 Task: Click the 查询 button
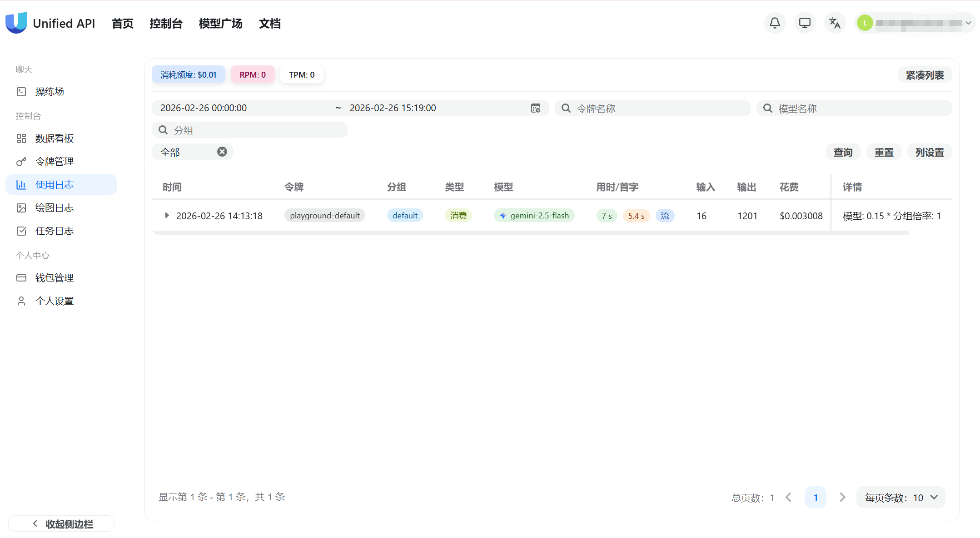(843, 152)
